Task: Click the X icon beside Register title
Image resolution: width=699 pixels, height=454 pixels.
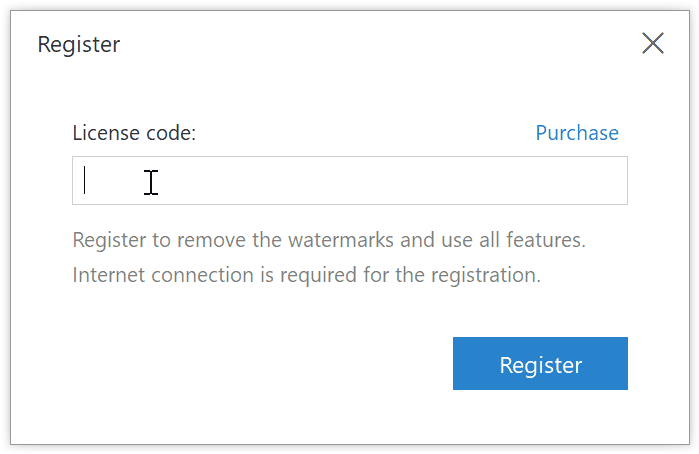Action: 653,43
